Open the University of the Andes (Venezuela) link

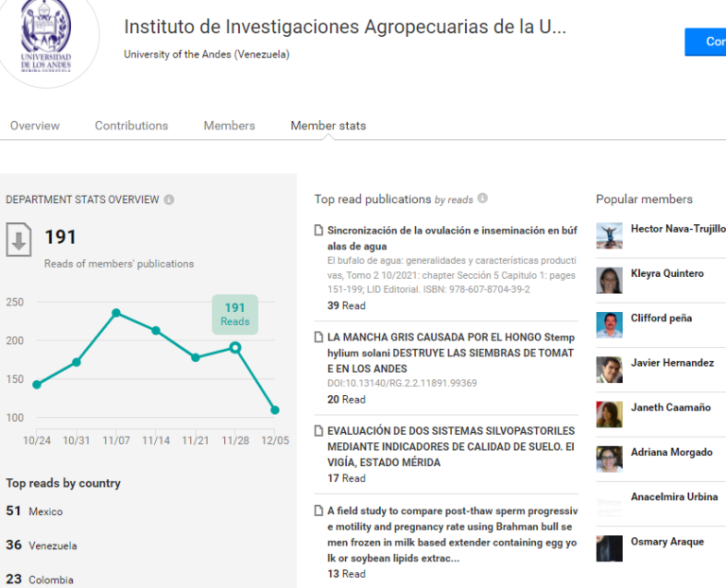(x=206, y=54)
